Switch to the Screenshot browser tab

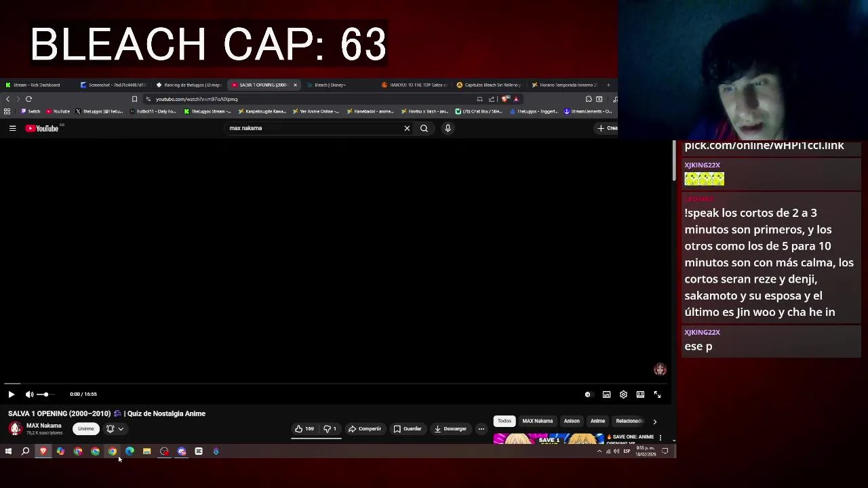[113, 85]
